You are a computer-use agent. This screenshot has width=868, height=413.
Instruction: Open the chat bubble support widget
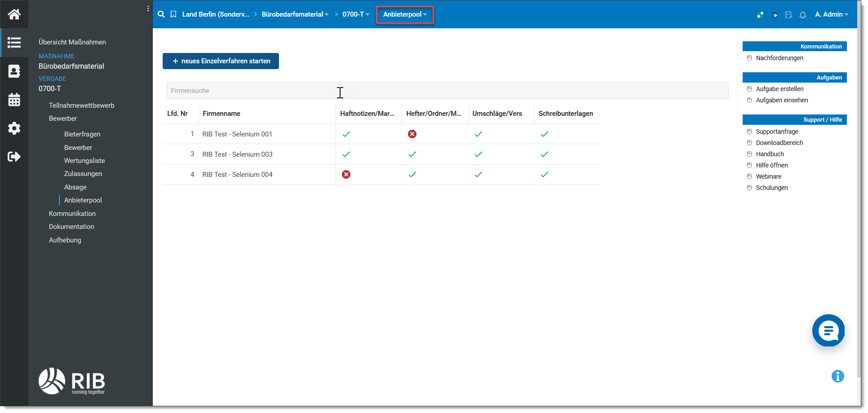pyautogui.click(x=828, y=331)
